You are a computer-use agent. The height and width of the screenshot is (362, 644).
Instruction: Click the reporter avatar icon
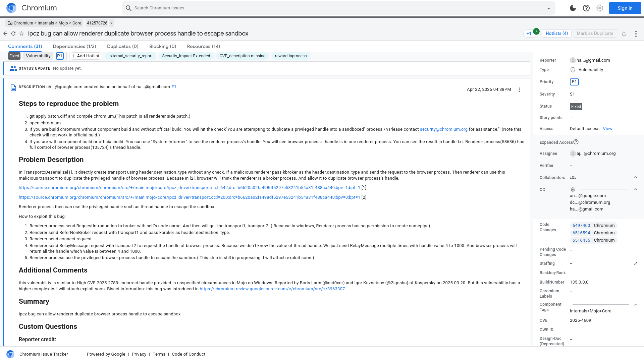573,60
